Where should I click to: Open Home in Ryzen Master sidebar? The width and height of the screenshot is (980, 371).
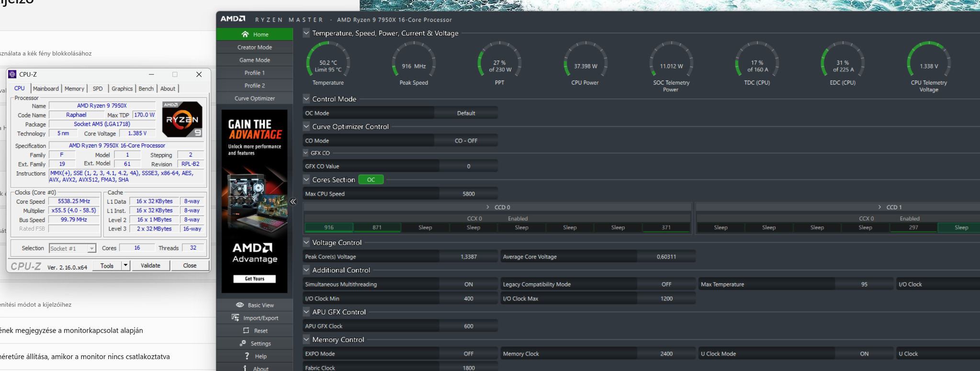tap(254, 35)
